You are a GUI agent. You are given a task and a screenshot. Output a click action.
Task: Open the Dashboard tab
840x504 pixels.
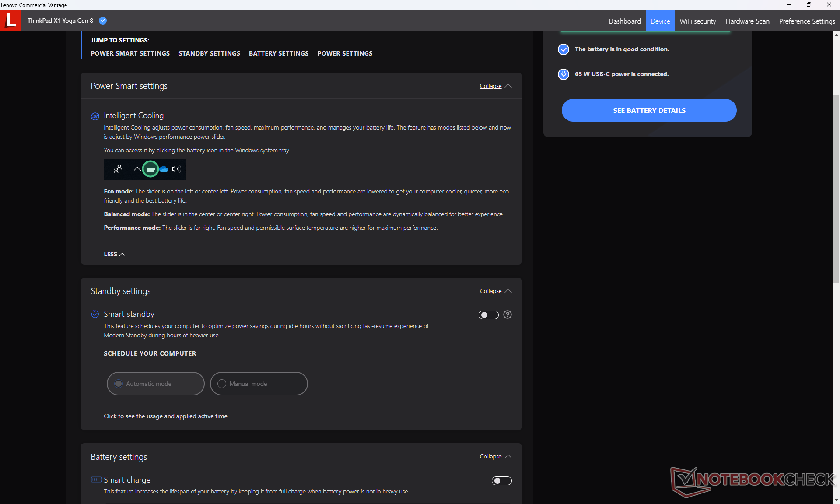(624, 21)
